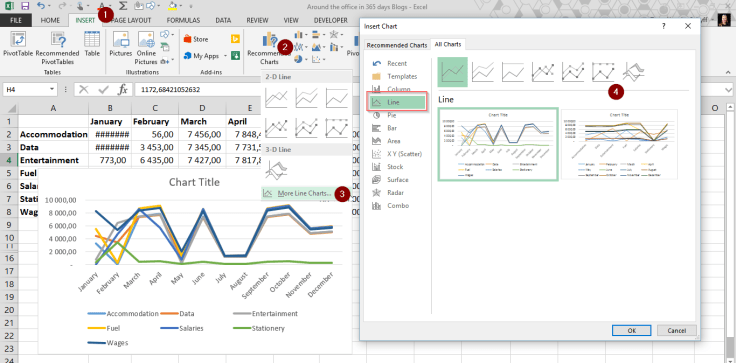Switch to the DATA ribbon tab

click(x=223, y=20)
